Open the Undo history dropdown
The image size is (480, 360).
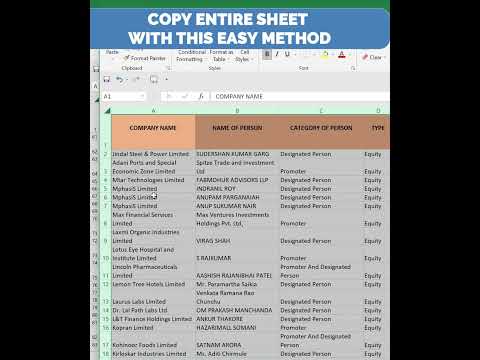pyautogui.click(x=127, y=80)
